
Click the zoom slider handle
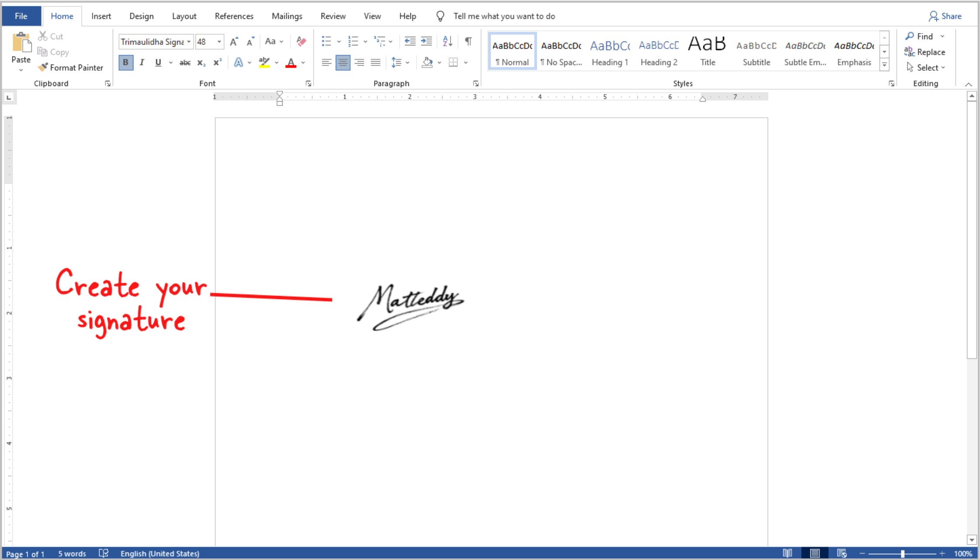(x=902, y=553)
